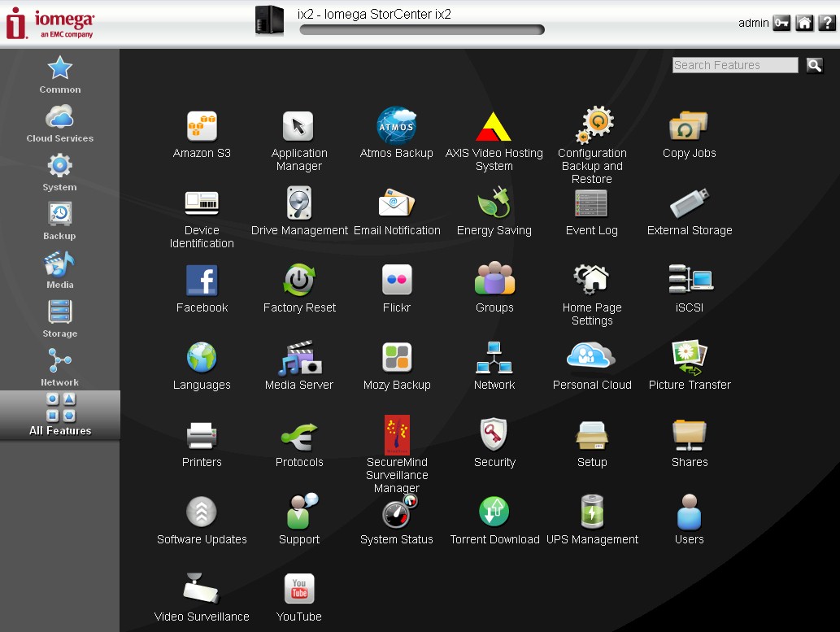Image resolution: width=840 pixels, height=632 pixels.
Task: Open SecureMind Surveillance Manager
Action: [397, 455]
